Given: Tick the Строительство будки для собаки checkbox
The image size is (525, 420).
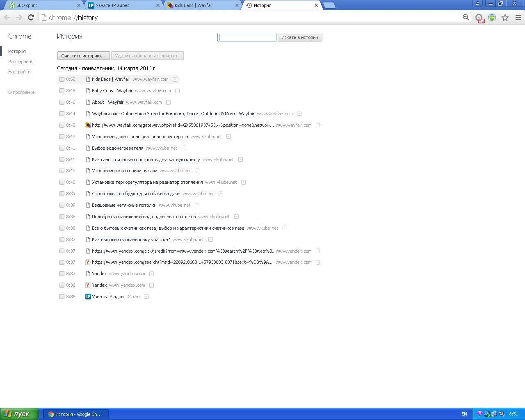Looking at the screenshot, I should pyautogui.click(x=62, y=194).
